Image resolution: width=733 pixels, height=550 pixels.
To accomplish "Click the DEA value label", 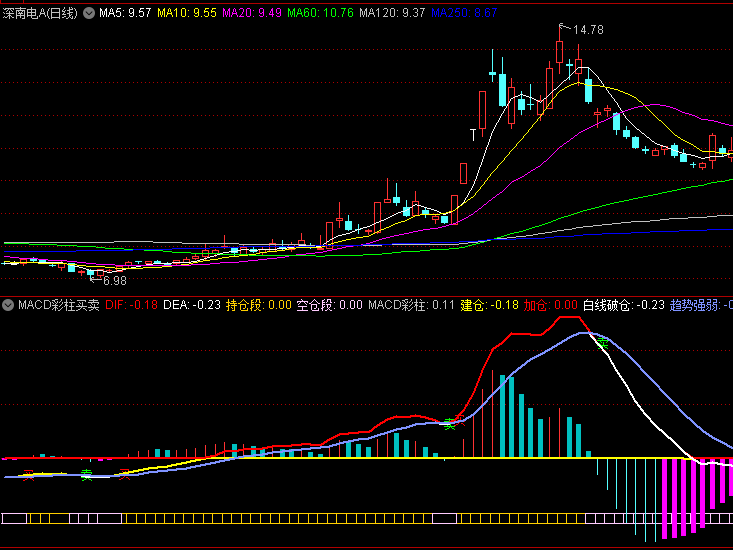I will (x=191, y=305).
